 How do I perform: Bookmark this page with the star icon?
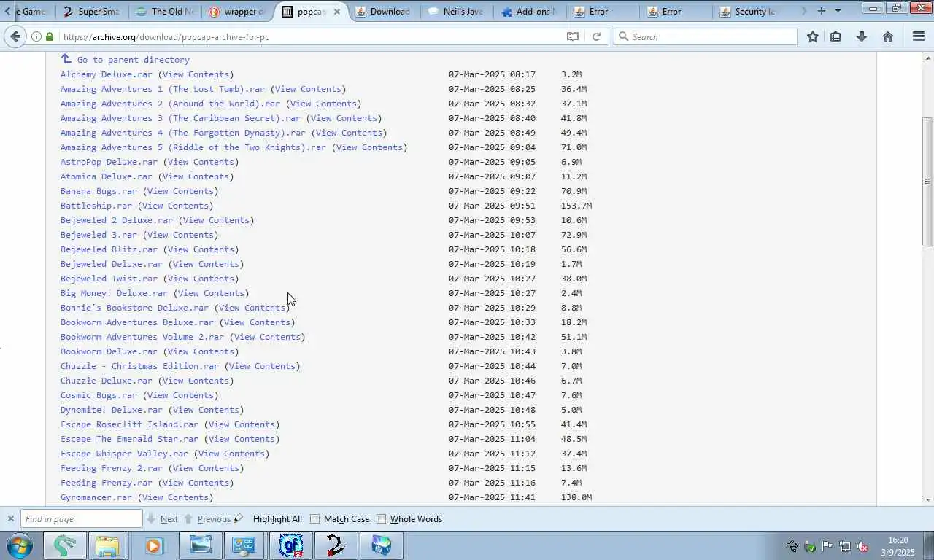[x=812, y=36]
